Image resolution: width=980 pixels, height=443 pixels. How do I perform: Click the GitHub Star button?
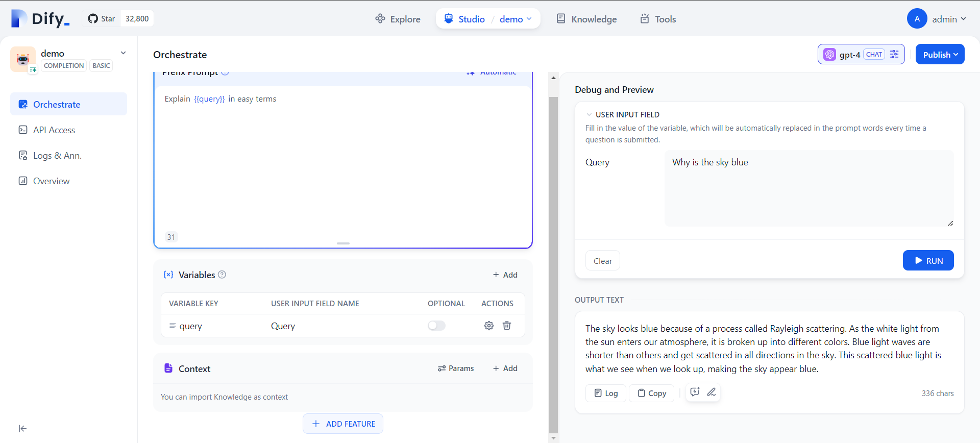[x=102, y=19]
